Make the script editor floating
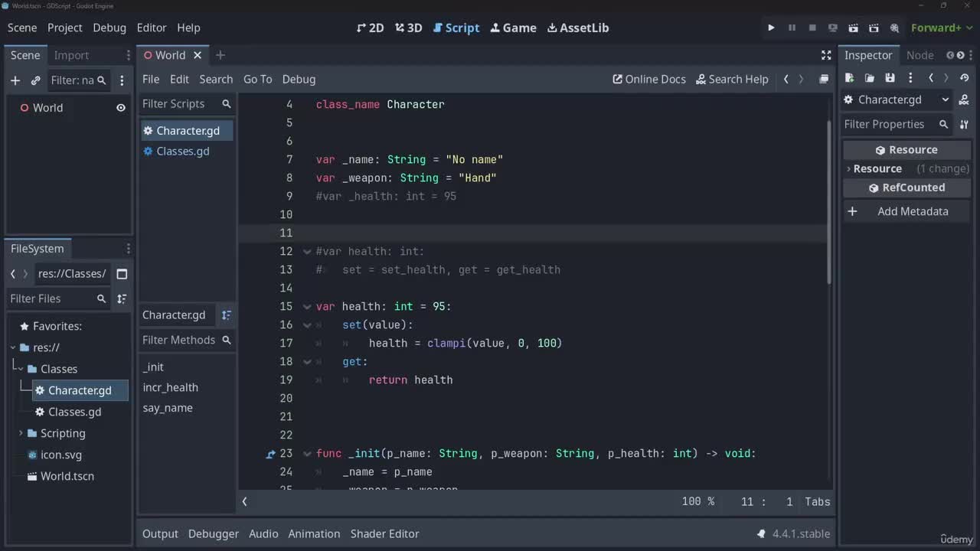Image resolution: width=980 pixels, height=551 pixels. (824, 79)
